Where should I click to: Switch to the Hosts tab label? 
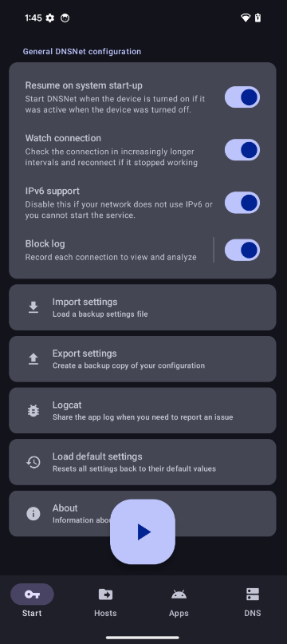[105, 613]
